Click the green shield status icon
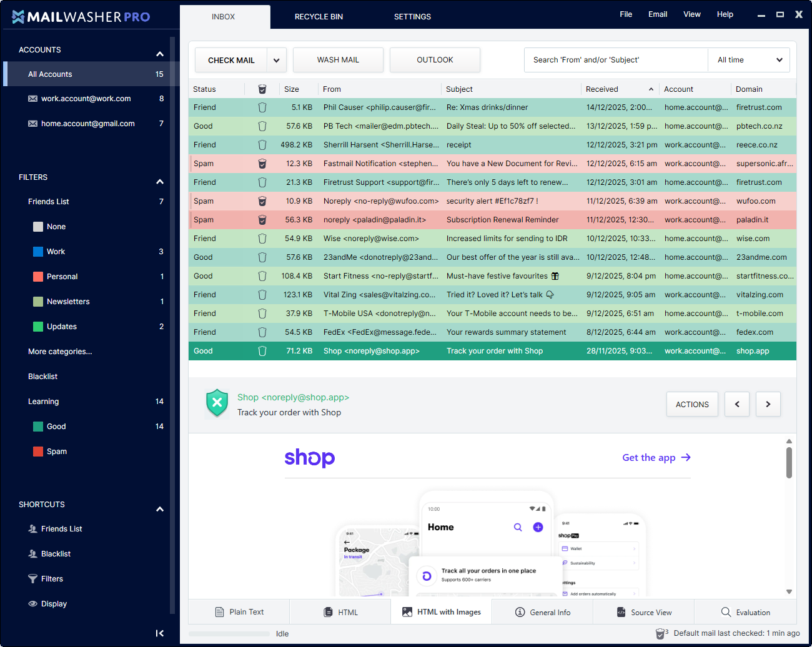812x647 pixels. tap(217, 403)
